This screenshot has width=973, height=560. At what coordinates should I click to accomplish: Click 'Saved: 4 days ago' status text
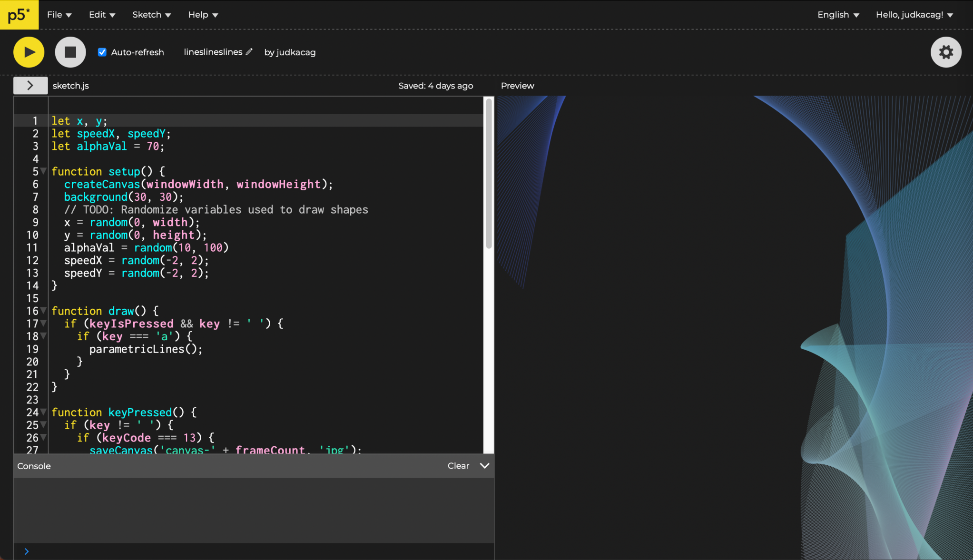(436, 86)
